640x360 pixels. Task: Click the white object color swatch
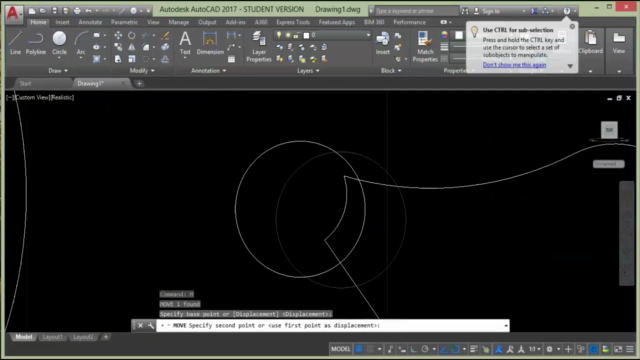tap(459, 35)
